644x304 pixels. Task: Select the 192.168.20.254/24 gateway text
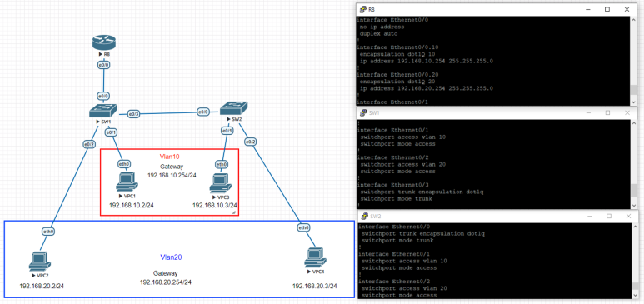(166, 282)
